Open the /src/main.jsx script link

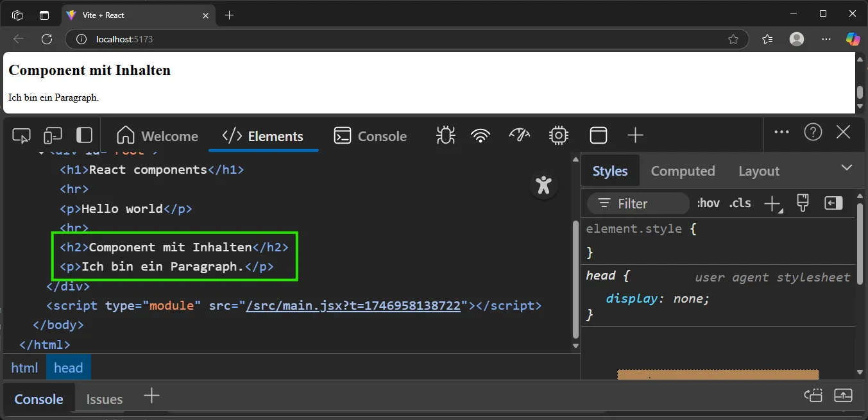coord(353,305)
